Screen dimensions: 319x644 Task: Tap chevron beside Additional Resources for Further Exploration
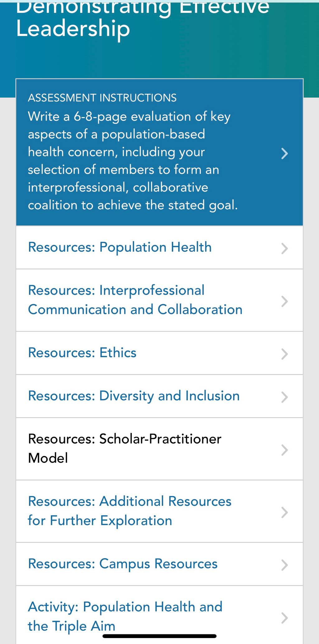(284, 512)
